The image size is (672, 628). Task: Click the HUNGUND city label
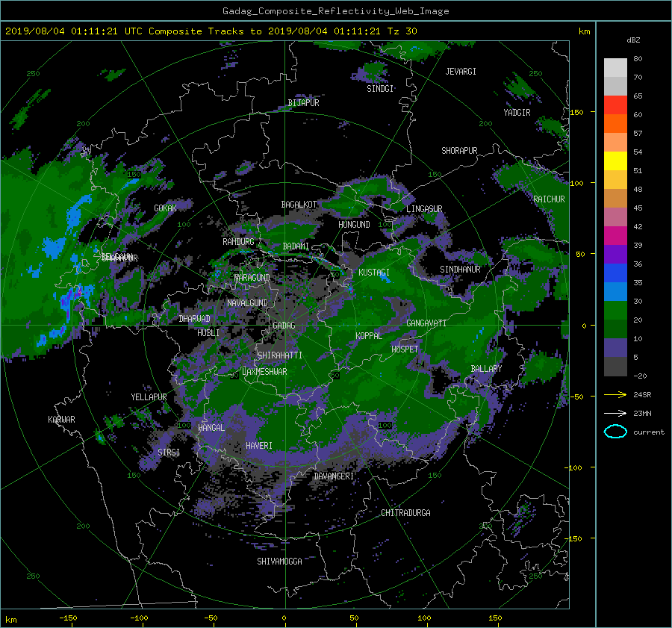click(354, 225)
